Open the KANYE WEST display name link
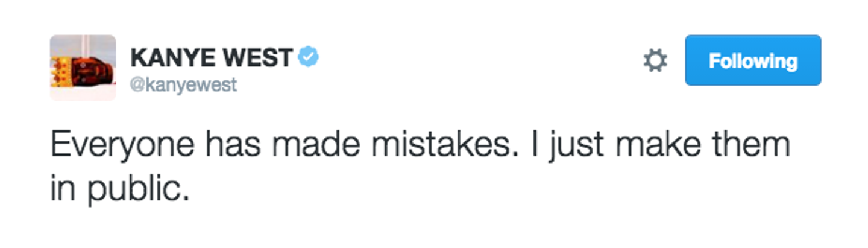This screenshot has width=868, height=248. tap(212, 58)
